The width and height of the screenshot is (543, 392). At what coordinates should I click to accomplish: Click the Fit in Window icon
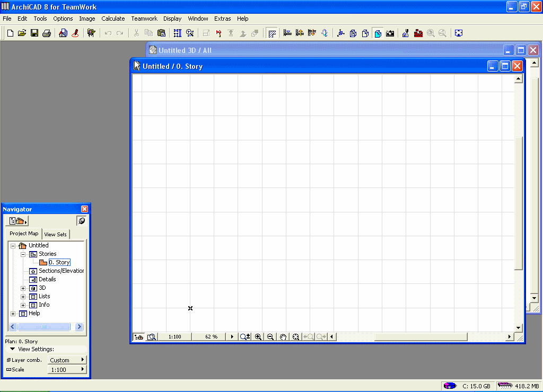(x=296, y=337)
